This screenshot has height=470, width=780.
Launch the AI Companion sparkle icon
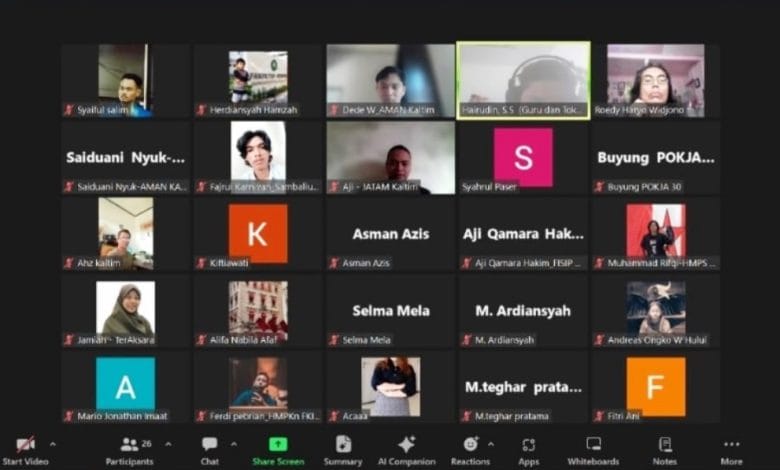pyautogui.click(x=406, y=444)
